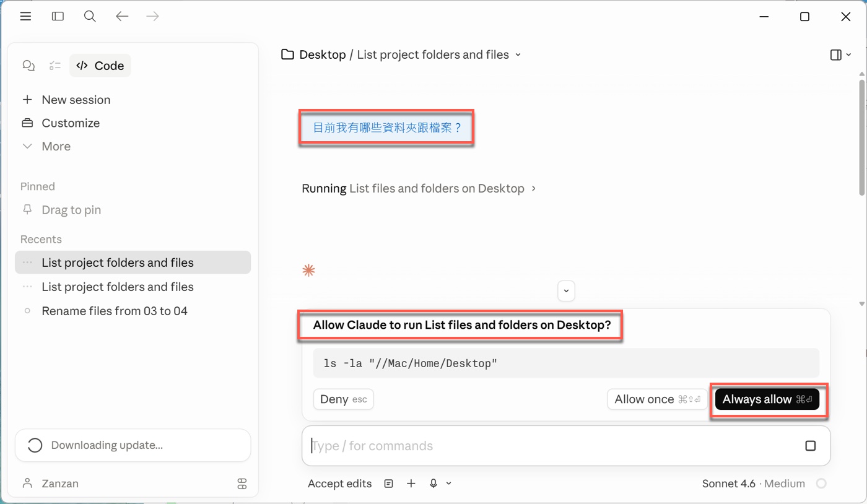867x504 pixels.
Task: Open Rename files from 03 to 04 session
Action: pos(115,311)
